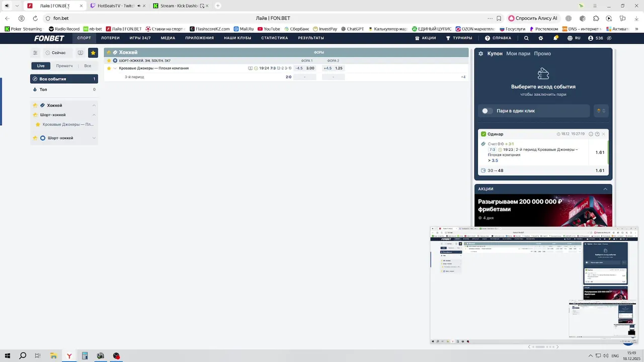Open the RU language selector
The width and height of the screenshot is (644, 362).
point(574,38)
